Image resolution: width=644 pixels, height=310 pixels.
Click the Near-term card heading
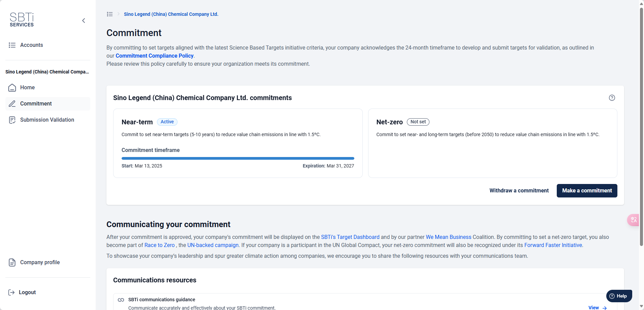coord(137,122)
